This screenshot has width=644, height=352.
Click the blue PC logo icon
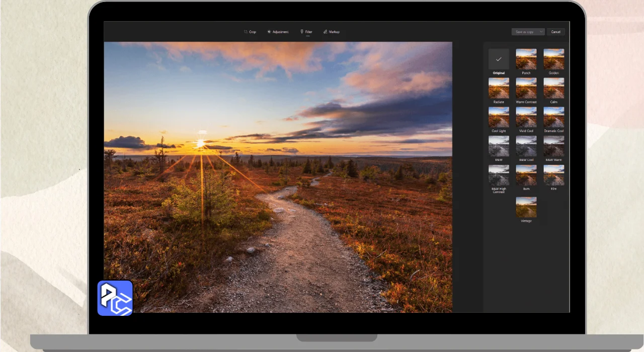pos(115,298)
